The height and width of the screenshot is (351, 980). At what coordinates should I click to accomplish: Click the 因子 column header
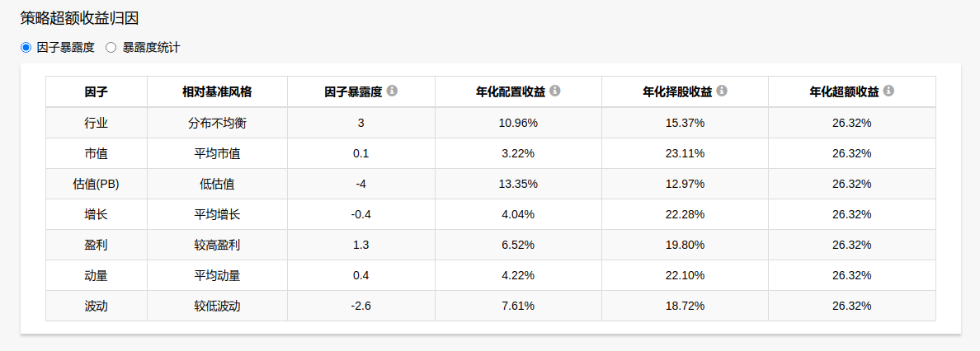pyautogui.click(x=97, y=91)
